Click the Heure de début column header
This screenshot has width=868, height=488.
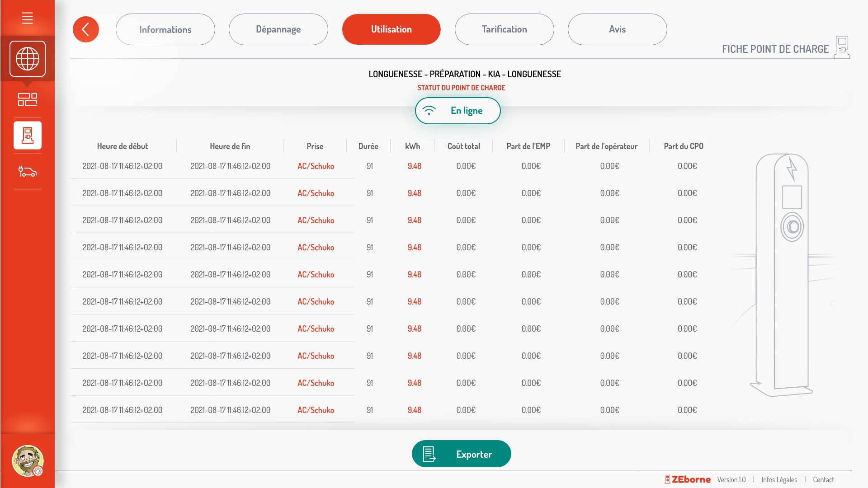(x=122, y=146)
